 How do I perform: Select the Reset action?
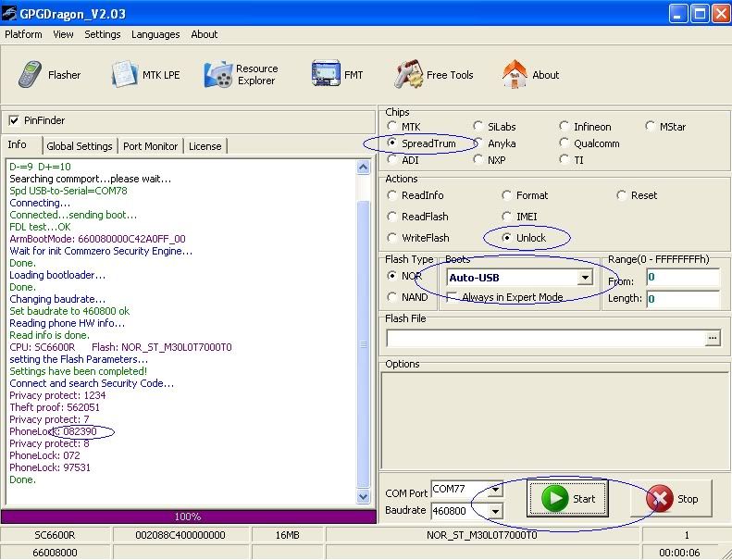(621, 194)
